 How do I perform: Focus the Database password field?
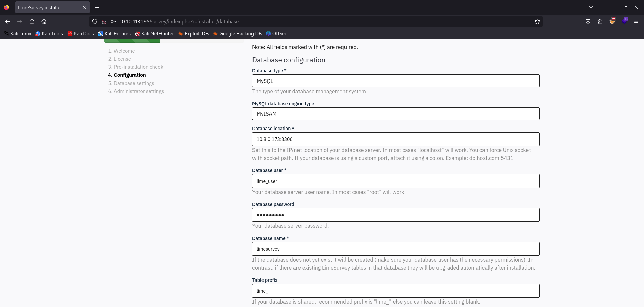(x=396, y=215)
